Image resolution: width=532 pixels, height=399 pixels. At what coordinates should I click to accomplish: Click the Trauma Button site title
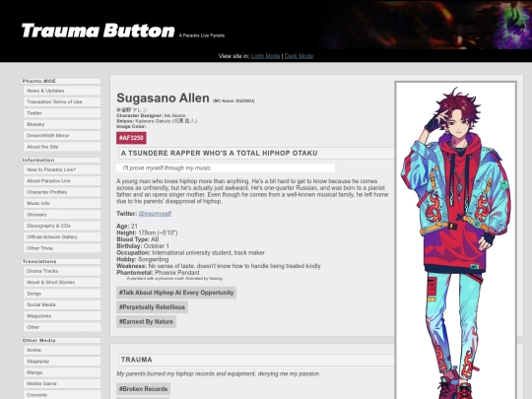99,31
